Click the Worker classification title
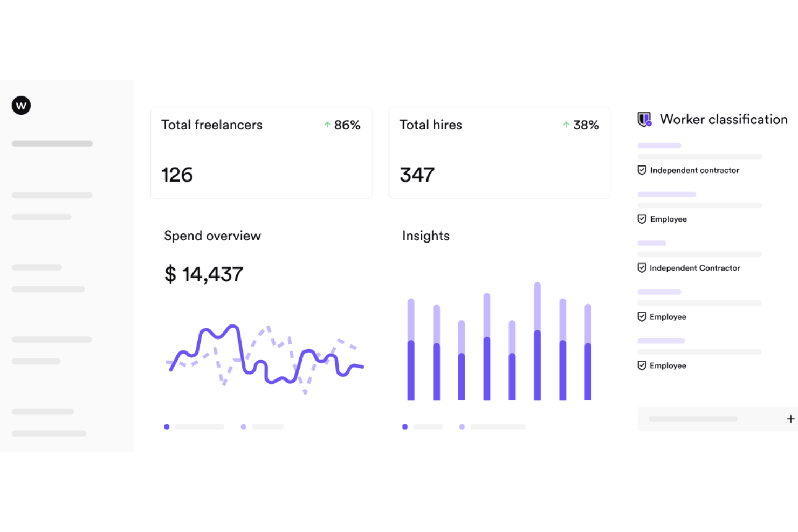Screen dimensions: 798x532 coord(724,119)
